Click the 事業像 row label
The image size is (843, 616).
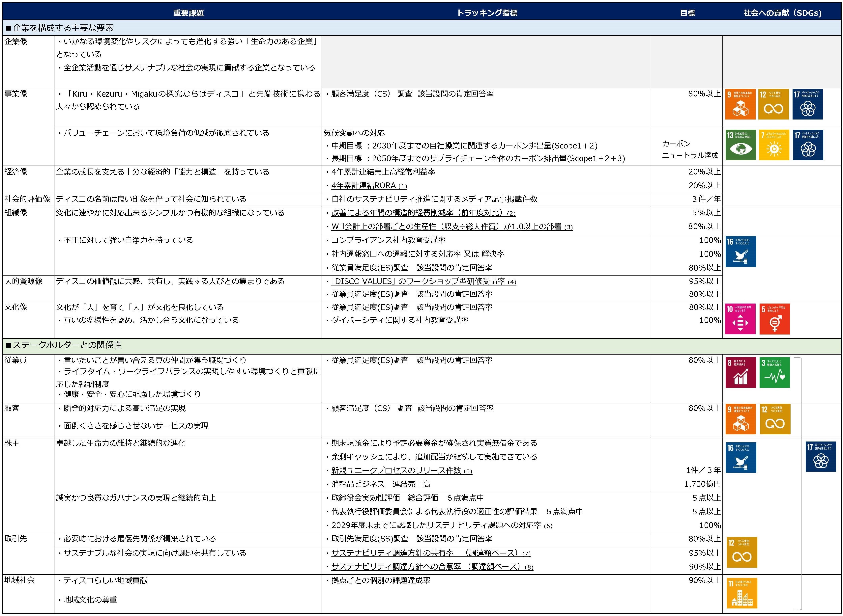coord(16,94)
